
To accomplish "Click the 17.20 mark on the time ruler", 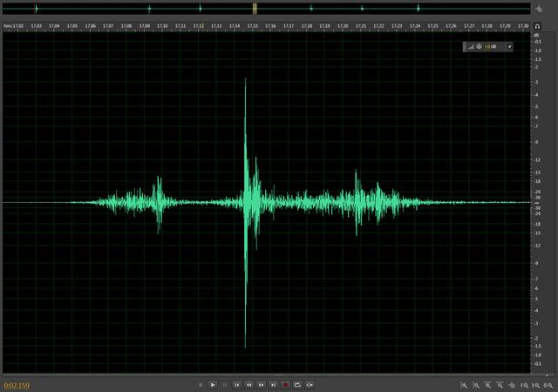I will pyautogui.click(x=343, y=26).
